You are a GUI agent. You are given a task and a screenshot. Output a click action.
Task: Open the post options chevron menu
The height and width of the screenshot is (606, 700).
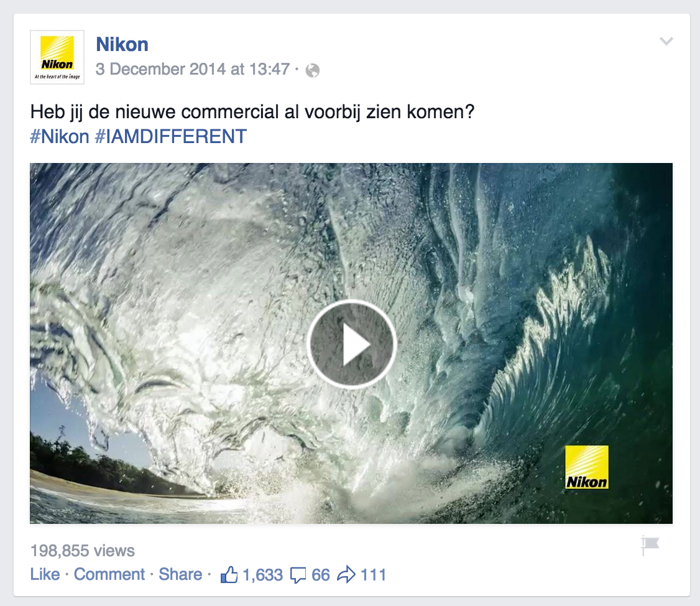tap(666, 42)
